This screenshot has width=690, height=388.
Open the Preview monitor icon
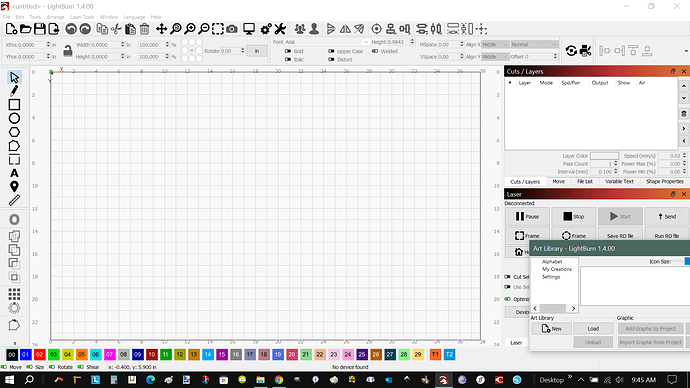click(249, 29)
